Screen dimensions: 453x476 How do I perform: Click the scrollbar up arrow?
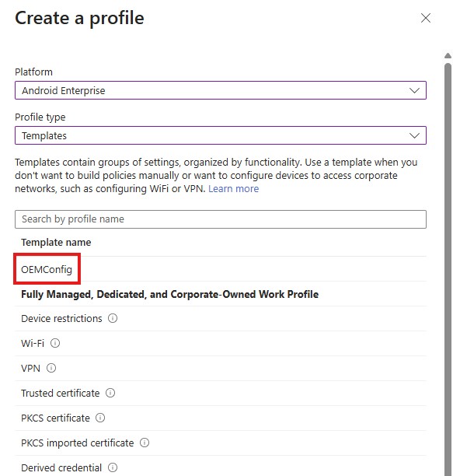(x=448, y=55)
